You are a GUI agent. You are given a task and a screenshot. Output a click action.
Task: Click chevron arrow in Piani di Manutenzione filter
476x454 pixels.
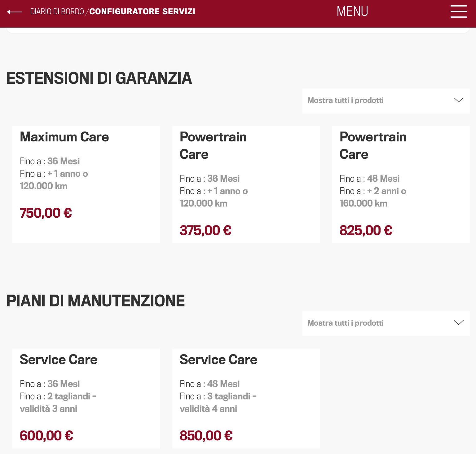pyautogui.click(x=458, y=323)
